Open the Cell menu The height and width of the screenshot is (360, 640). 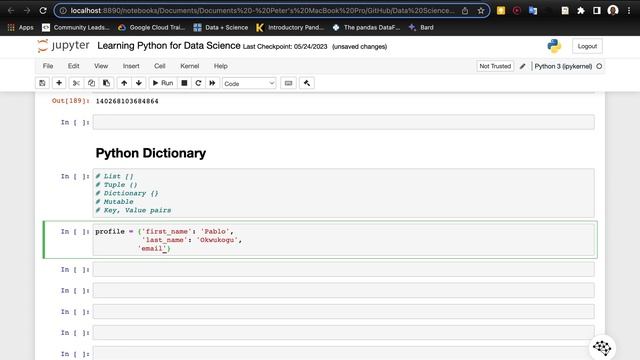[160, 66]
